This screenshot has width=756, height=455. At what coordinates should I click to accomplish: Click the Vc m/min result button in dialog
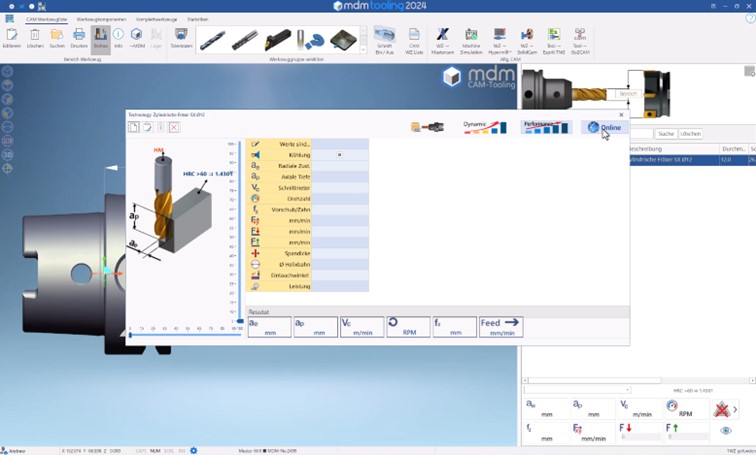[x=362, y=327]
